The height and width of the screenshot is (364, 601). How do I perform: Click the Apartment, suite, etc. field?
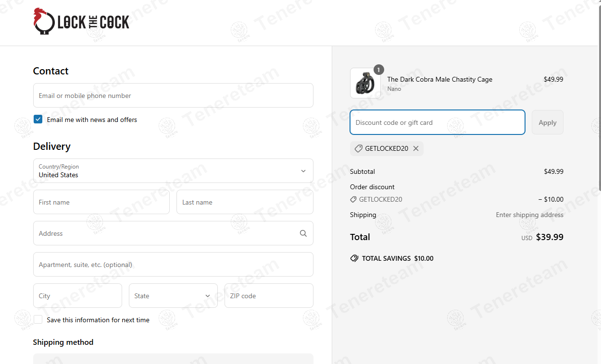[x=173, y=264]
